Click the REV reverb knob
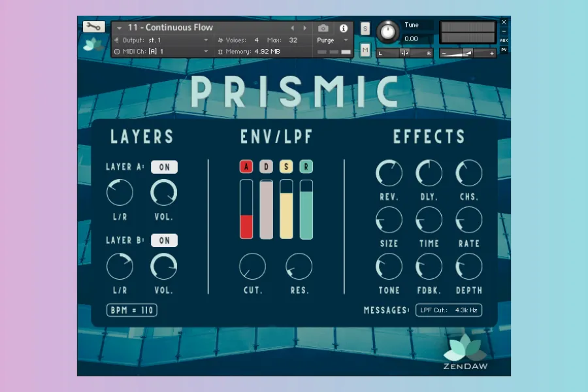 tap(389, 172)
